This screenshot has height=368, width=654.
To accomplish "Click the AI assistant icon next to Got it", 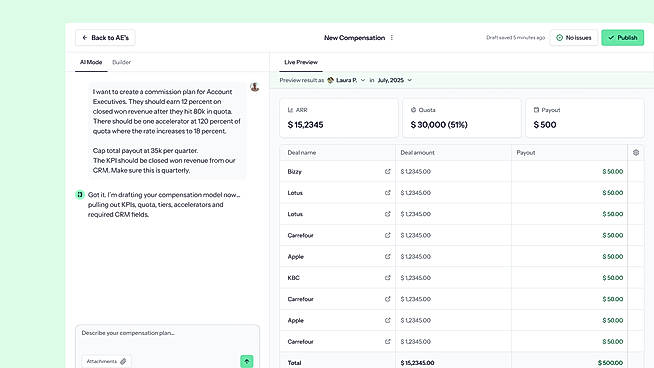I will click(80, 195).
